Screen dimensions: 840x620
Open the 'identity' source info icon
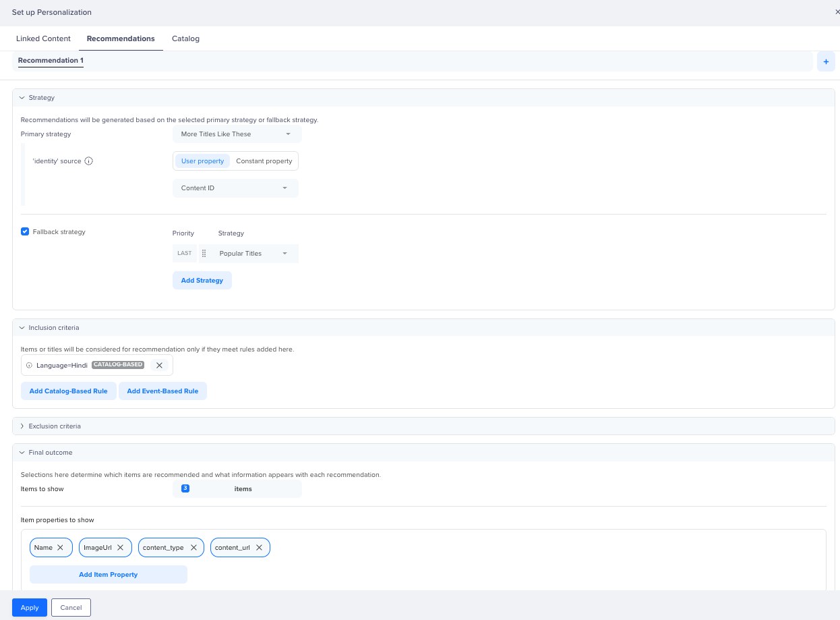(89, 161)
